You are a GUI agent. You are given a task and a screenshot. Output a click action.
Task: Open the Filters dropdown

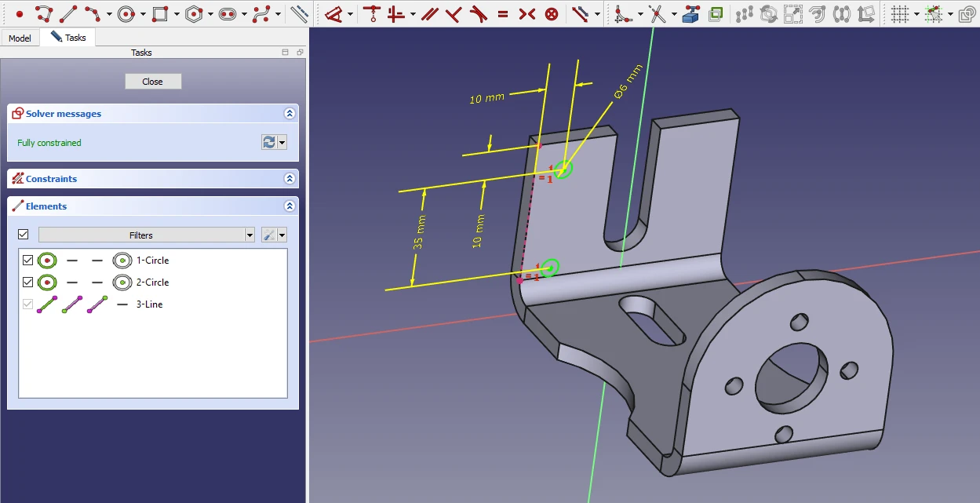click(x=250, y=235)
